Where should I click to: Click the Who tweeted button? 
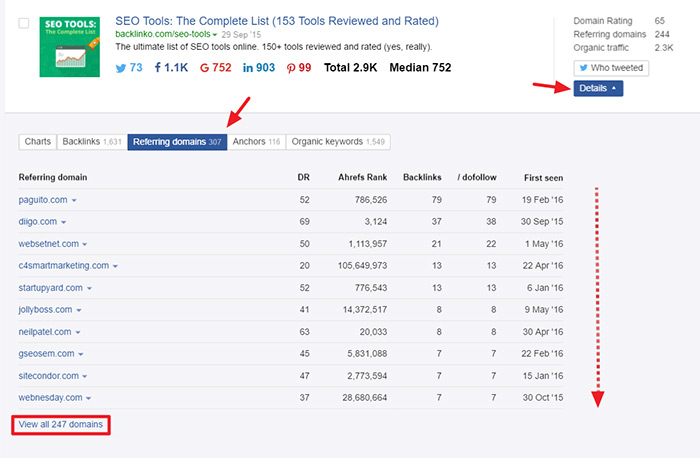[x=611, y=69]
